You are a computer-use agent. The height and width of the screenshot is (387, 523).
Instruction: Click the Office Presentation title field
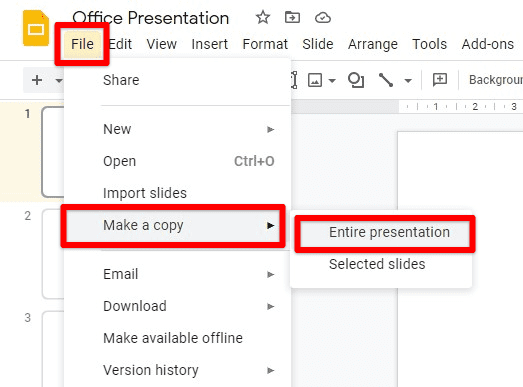151,18
